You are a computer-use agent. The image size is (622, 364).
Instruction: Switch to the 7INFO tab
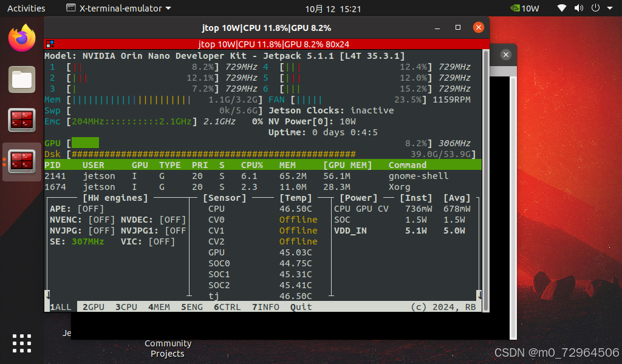click(x=265, y=307)
